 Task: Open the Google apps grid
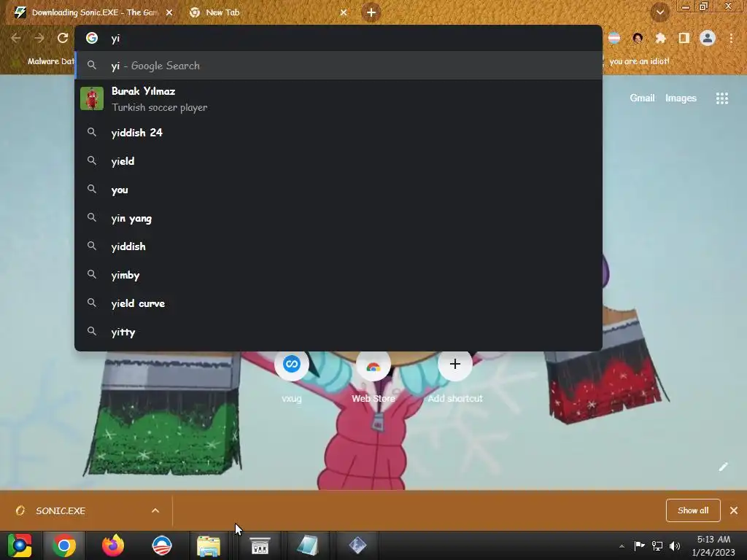point(721,98)
